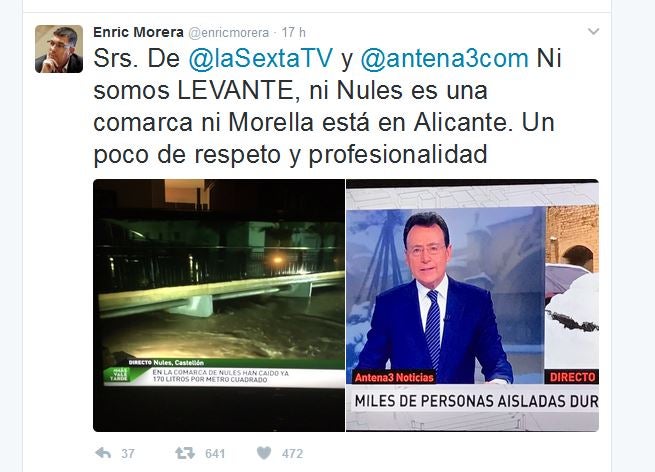Screen dimensions: 655x472
Task: Click the retweet icon
Action: pyautogui.click(x=185, y=453)
